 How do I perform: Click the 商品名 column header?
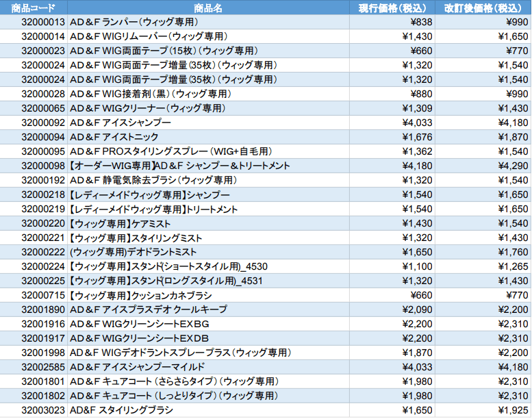coord(208,8)
